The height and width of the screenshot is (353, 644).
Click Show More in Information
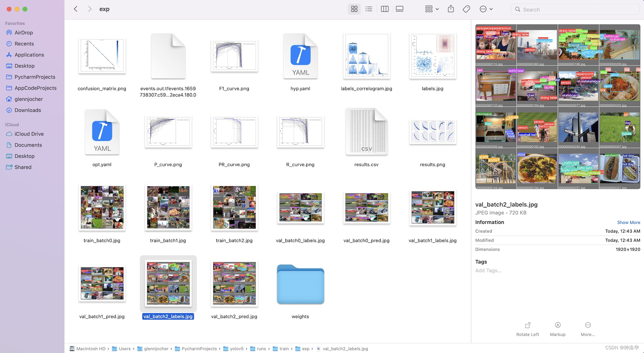click(x=629, y=222)
